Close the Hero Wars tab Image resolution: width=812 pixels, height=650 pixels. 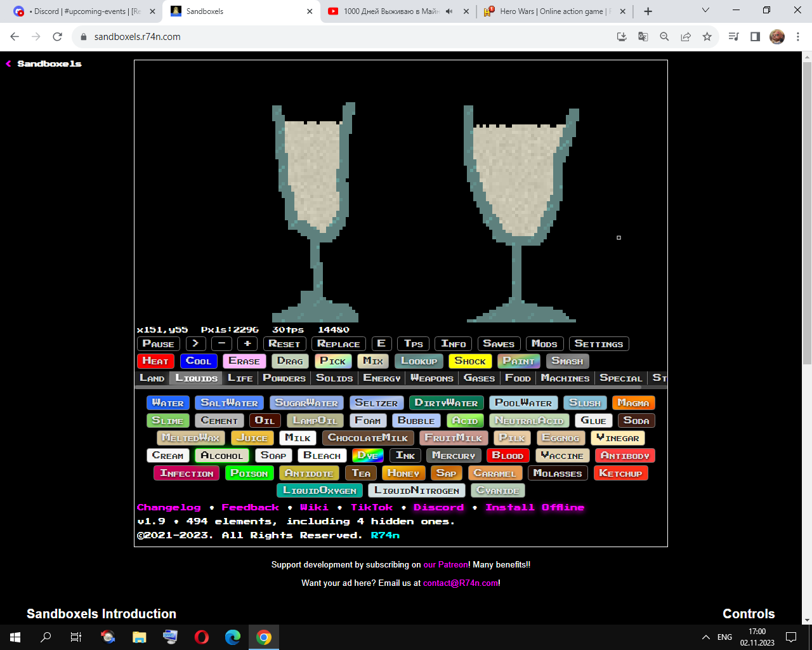point(622,11)
